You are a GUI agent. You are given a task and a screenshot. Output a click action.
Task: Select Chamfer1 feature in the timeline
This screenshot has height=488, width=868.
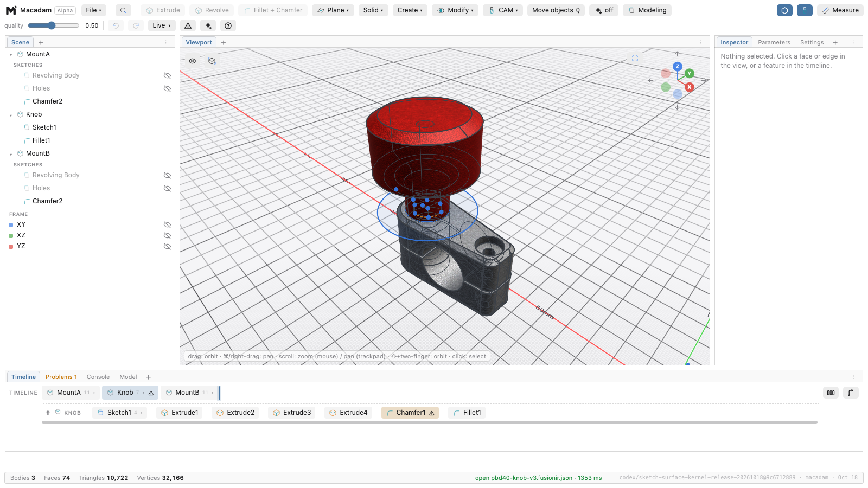(410, 413)
